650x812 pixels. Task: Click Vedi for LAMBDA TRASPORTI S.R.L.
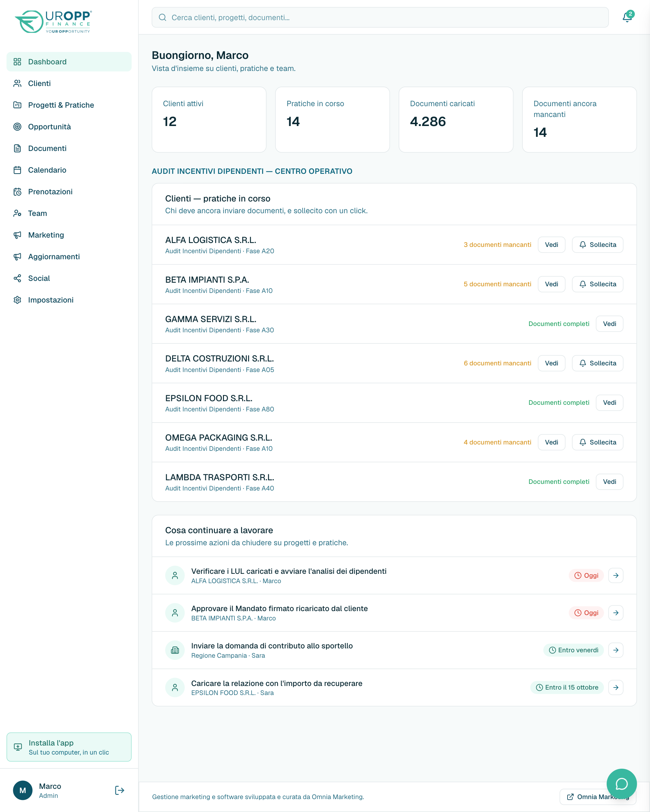(609, 482)
